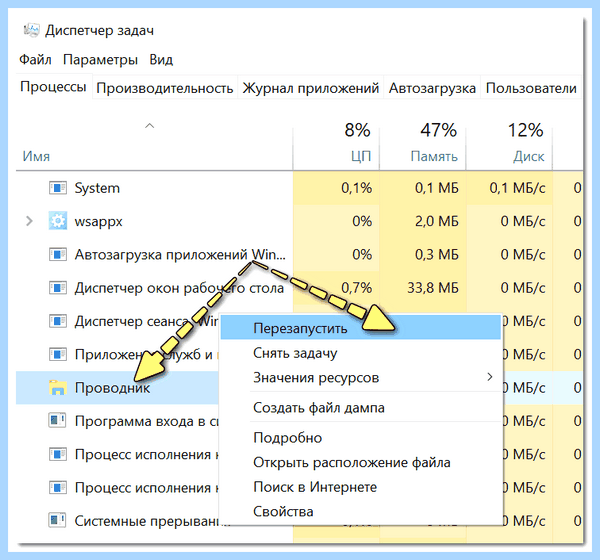Open the Значения ресурсов submenu arrow
This screenshot has height=560, width=600.
489,377
